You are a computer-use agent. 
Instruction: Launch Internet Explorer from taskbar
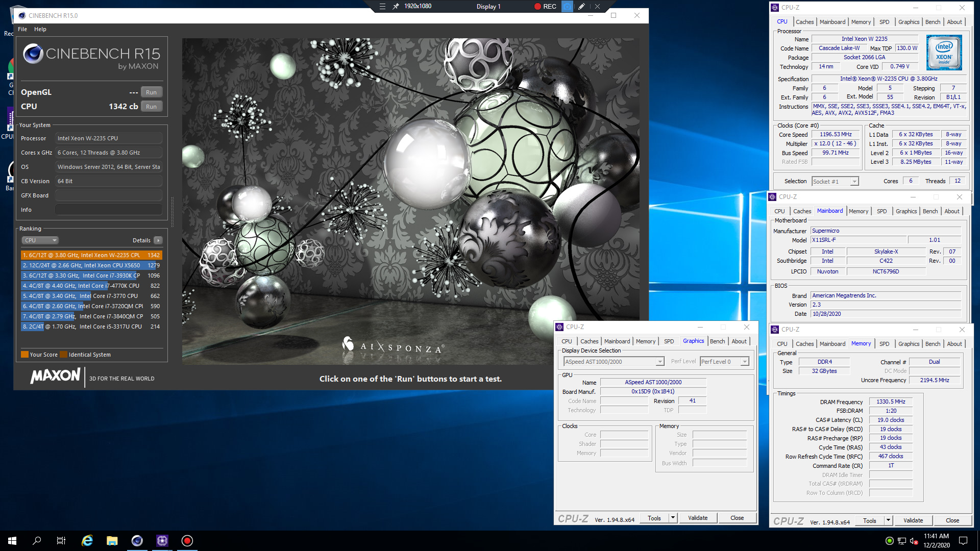87,541
